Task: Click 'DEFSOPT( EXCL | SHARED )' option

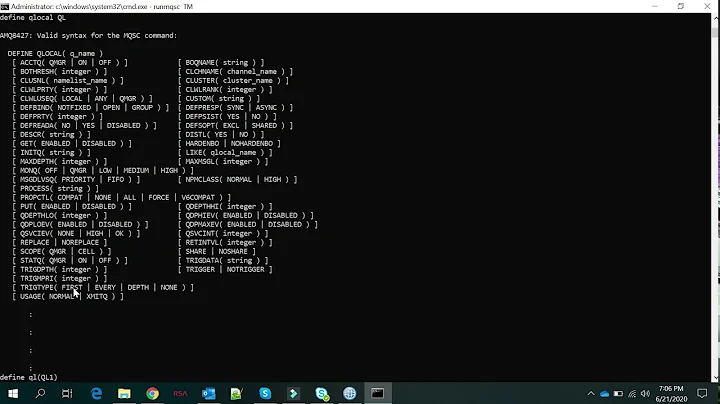Action: pyautogui.click(x=235, y=125)
